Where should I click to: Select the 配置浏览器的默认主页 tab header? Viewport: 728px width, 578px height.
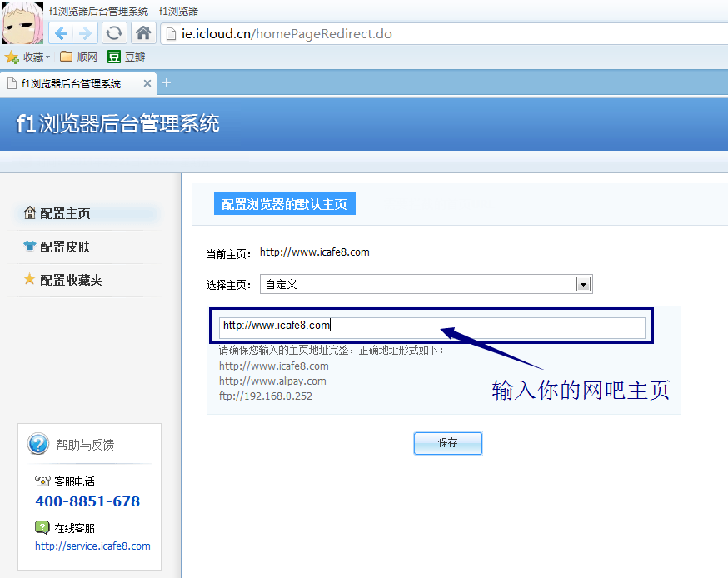pyautogui.click(x=285, y=204)
